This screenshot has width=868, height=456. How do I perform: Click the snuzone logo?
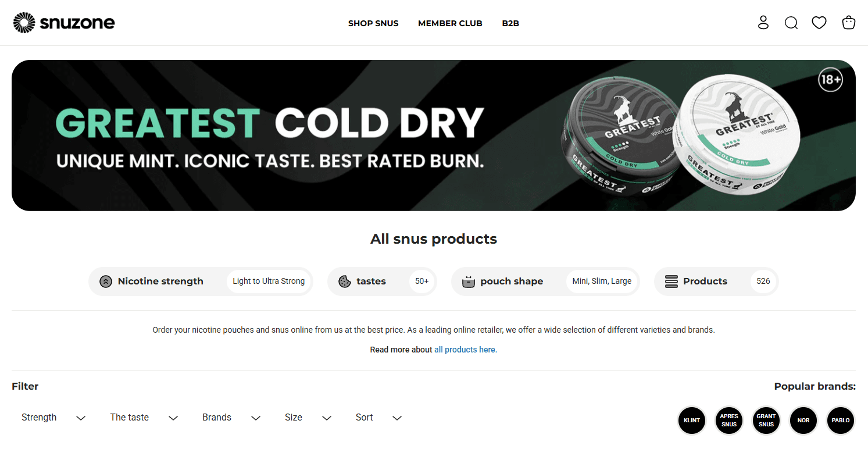click(x=64, y=23)
